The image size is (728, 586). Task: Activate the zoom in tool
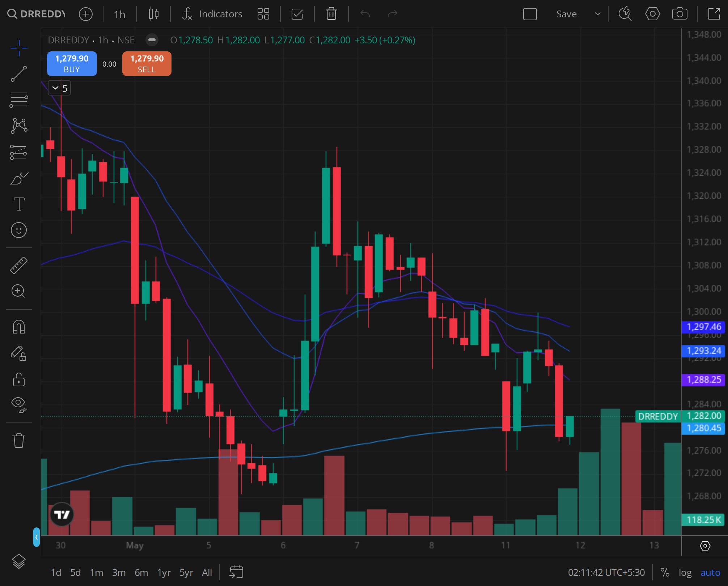(19, 291)
